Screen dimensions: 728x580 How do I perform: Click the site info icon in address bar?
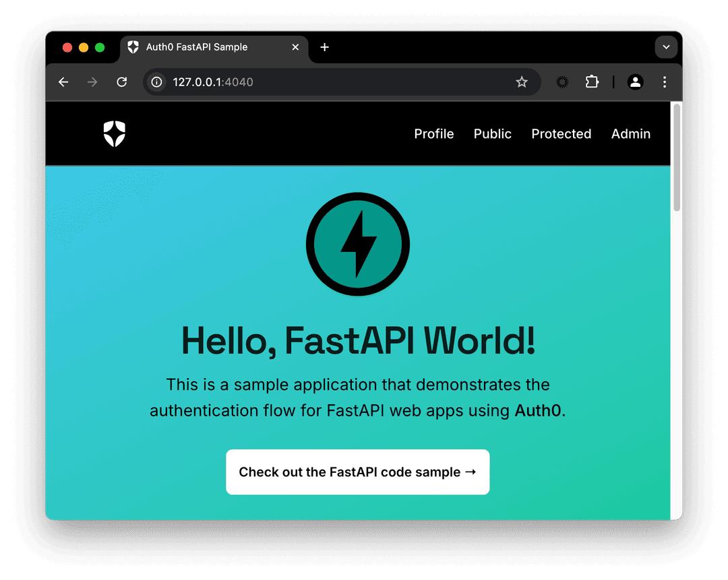156,82
